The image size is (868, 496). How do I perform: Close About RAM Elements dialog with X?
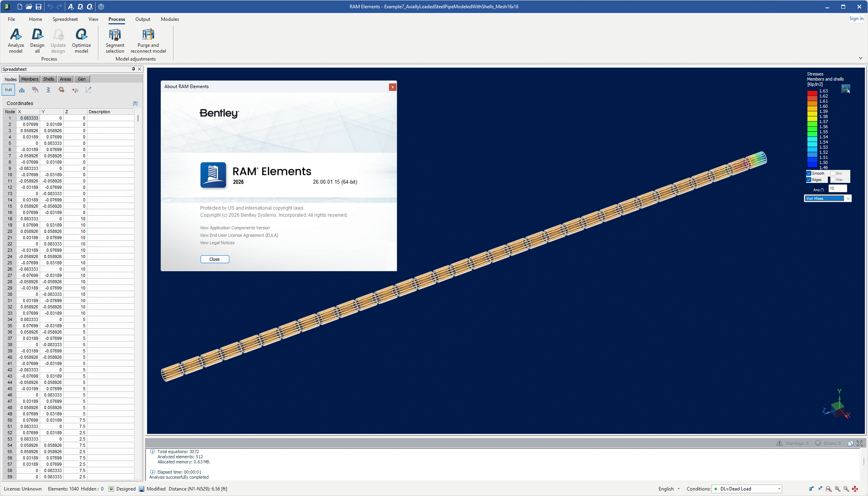point(393,87)
